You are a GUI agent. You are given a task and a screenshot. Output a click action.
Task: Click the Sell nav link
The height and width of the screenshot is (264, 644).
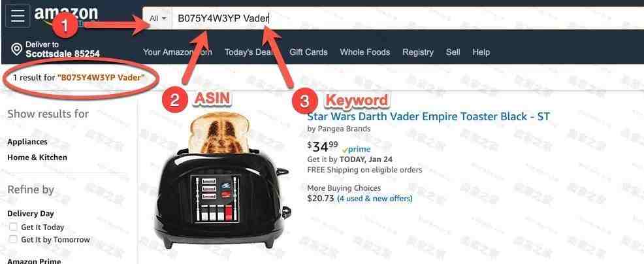click(453, 52)
